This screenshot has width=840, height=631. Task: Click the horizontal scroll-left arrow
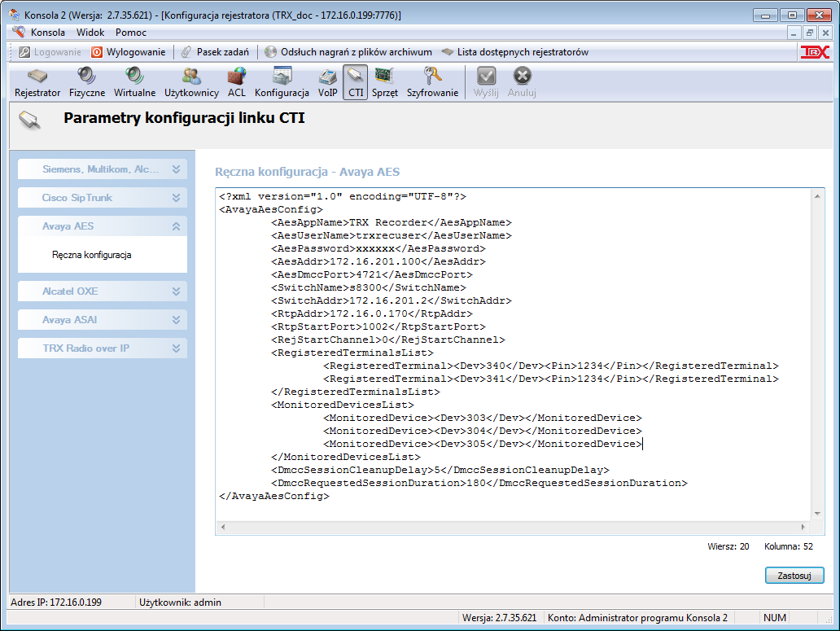223,527
